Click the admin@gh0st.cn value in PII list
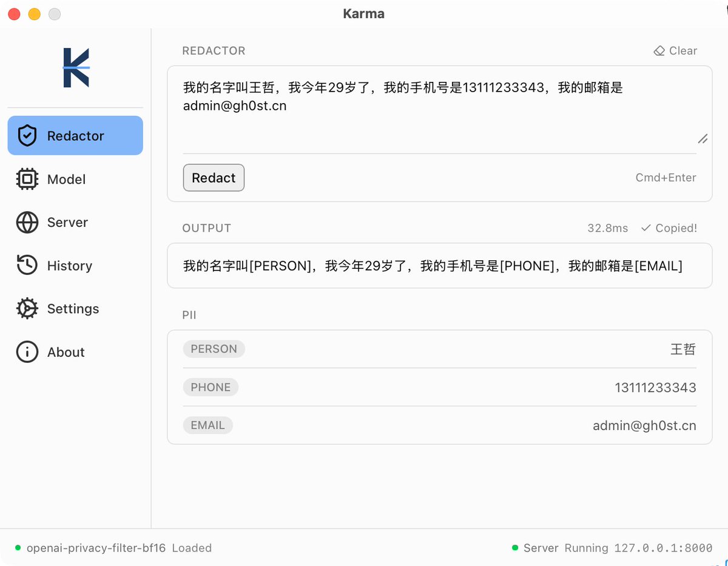Viewport: 728px width, 566px height. (x=644, y=426)
